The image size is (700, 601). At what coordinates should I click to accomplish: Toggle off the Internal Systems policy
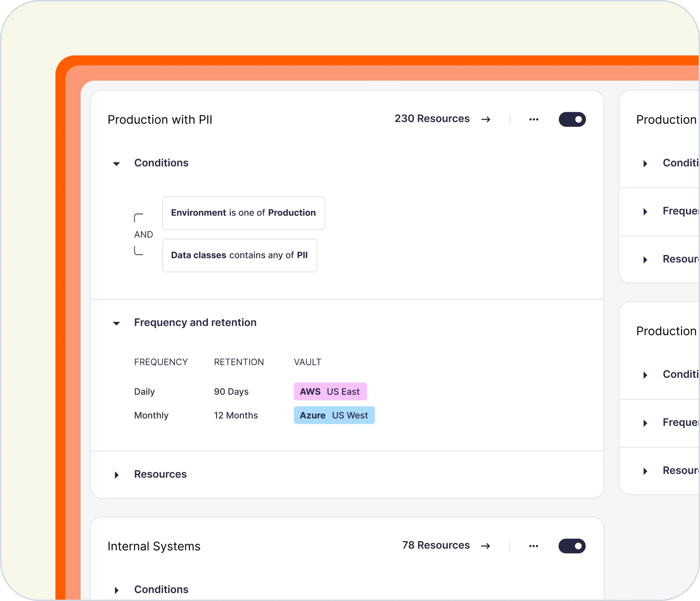click(572, 546)
